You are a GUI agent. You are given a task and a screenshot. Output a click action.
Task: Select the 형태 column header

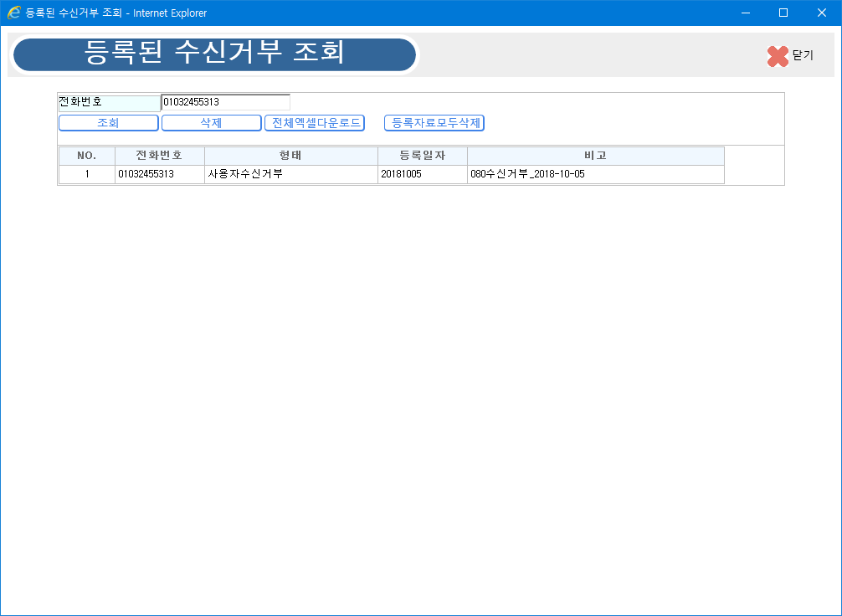291,156
